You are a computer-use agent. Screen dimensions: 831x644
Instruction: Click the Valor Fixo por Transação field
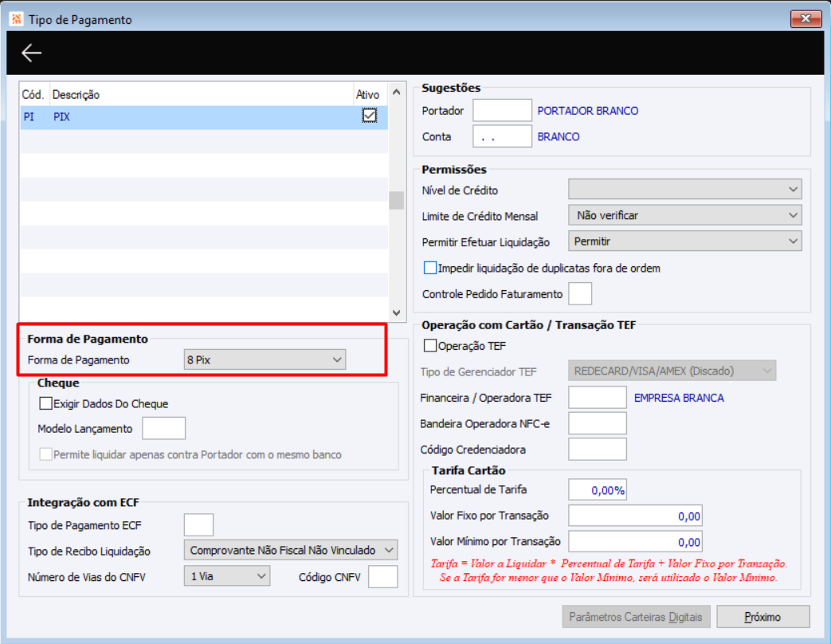[635, 516]
